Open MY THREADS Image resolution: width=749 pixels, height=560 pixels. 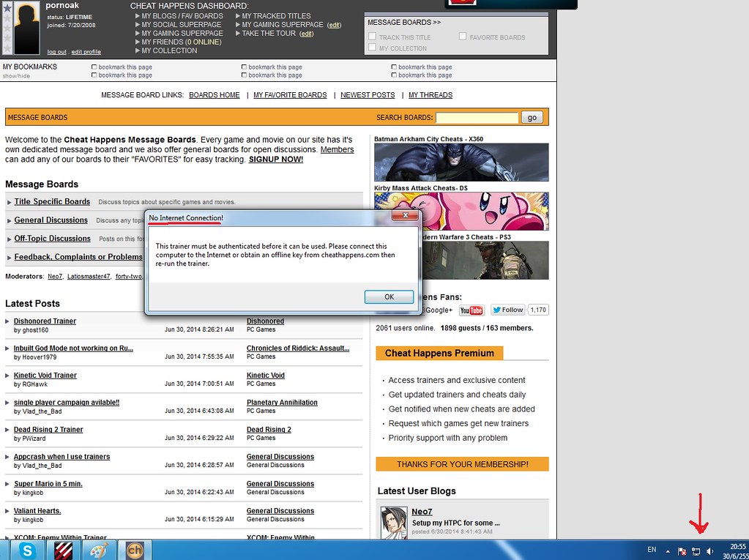[431, 95]
